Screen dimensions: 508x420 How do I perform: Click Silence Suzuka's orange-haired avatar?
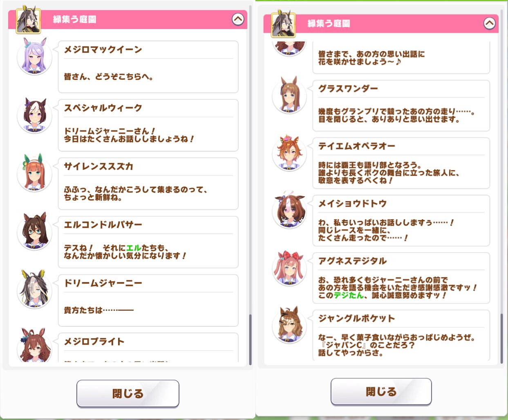tap(35, 174)
